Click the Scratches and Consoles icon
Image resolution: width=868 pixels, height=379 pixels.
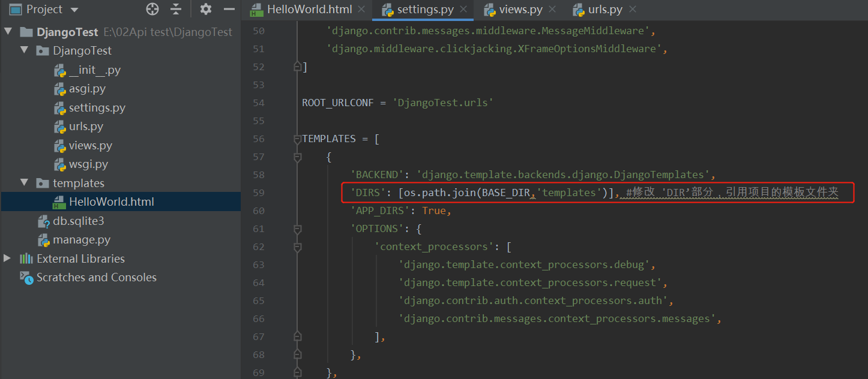click(x=26, y=278)
